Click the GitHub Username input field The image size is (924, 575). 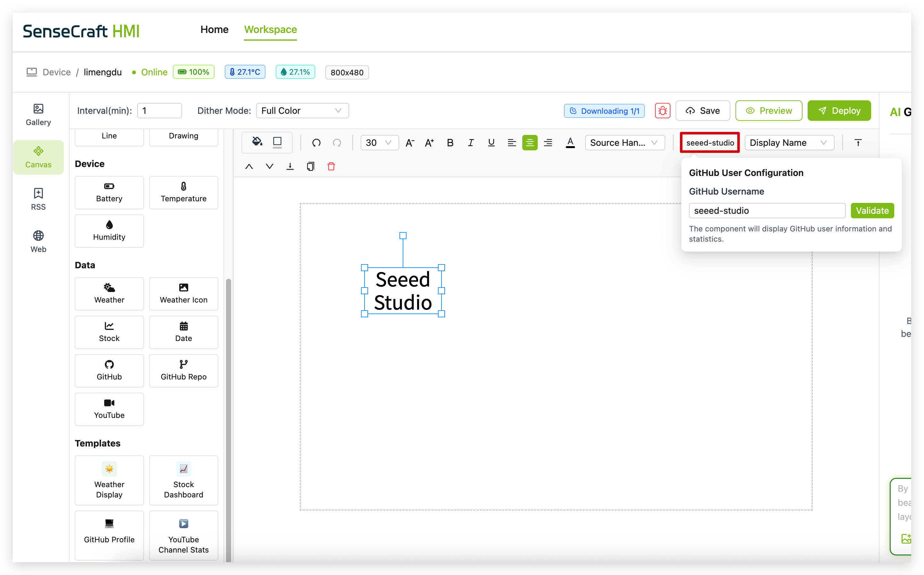767,210
